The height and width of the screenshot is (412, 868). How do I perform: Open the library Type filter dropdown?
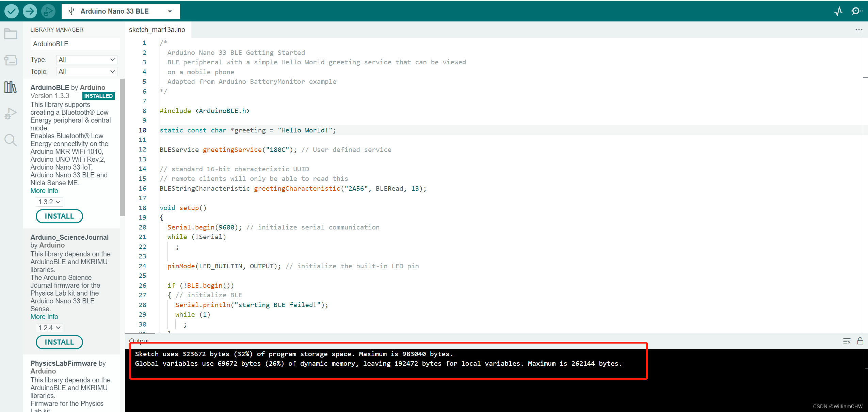click(x=86, y=60)
